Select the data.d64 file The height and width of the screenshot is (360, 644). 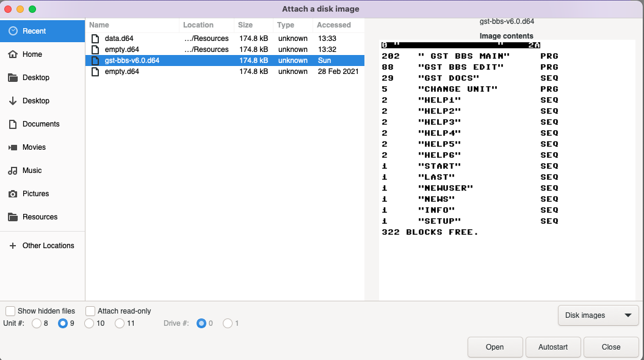pyautogui.click(x=120, y=39)
